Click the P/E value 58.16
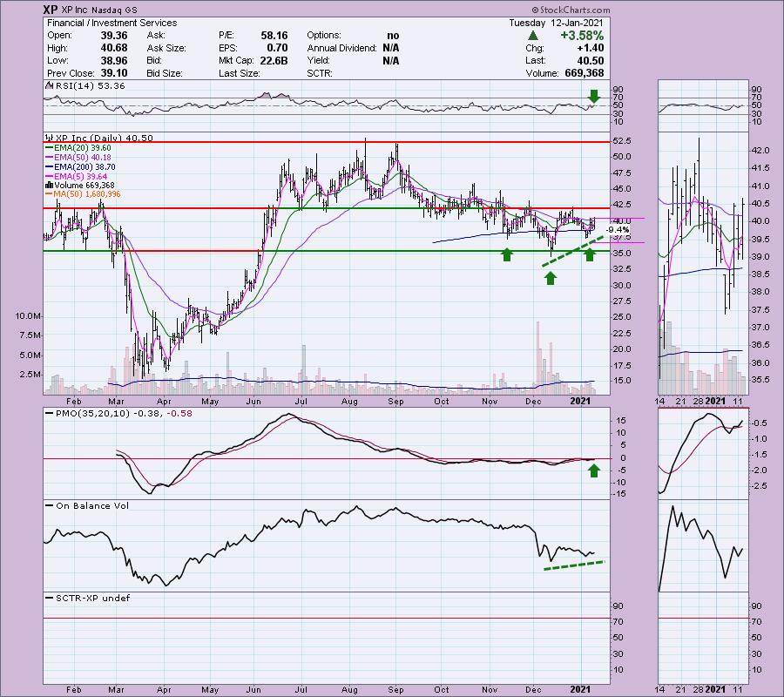The image size is (784, 697). (274, 36)
